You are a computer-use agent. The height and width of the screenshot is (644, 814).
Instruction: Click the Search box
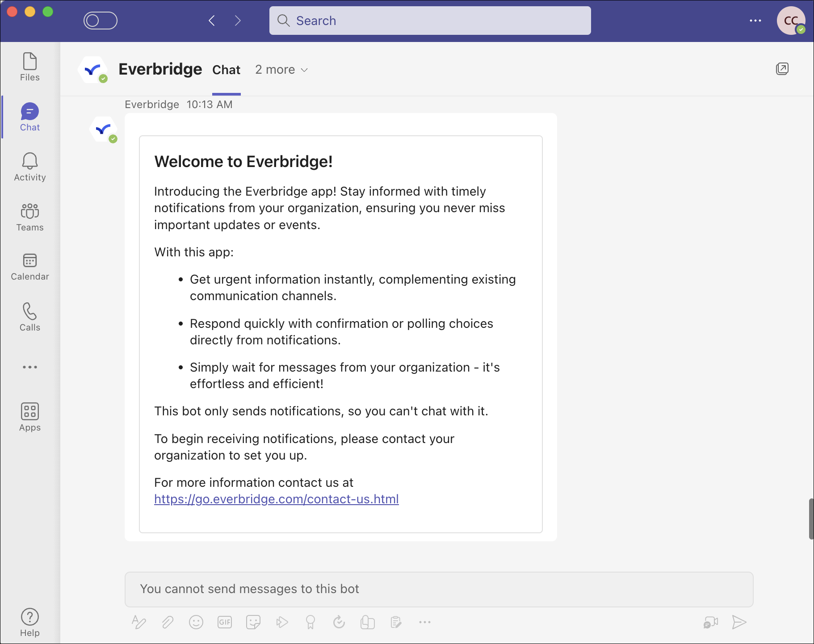click(x=430, y=21)
